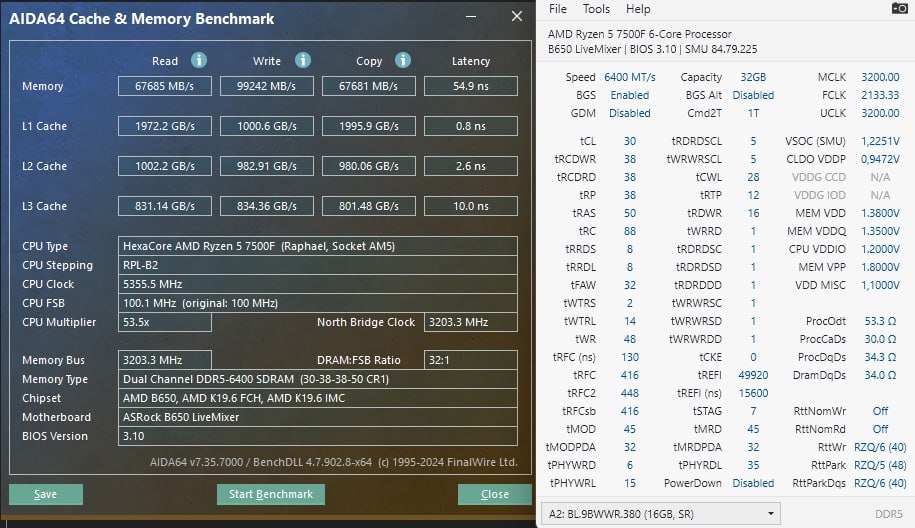915x528 pixels.
Task: Click PowerDown value Disabled
Action: pos(753,483)
